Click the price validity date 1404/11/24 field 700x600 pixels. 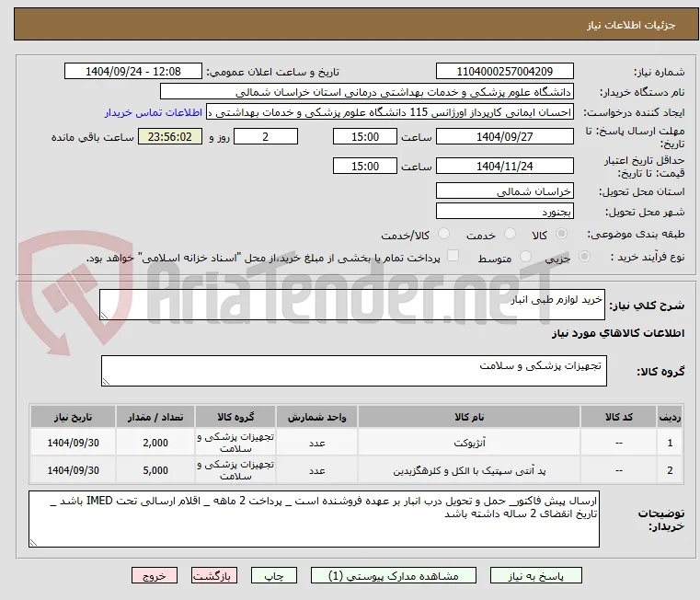(x=504, y=167)
